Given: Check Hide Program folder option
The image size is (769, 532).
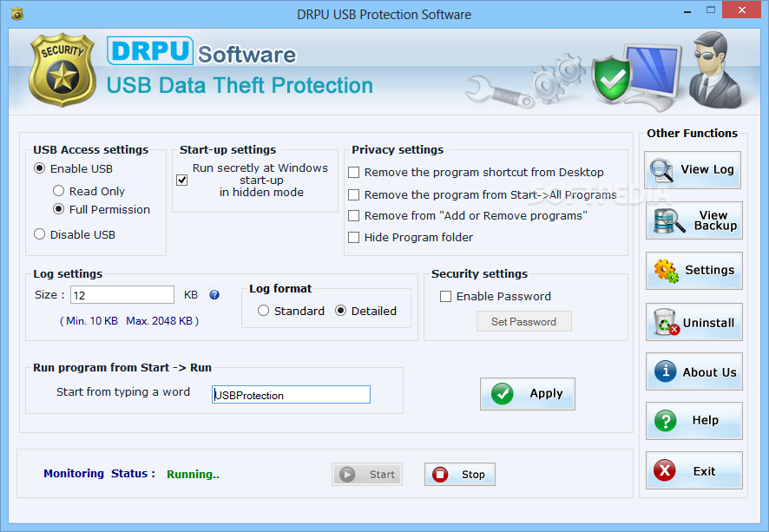Looking at the screenshot, I should point(353,237).
